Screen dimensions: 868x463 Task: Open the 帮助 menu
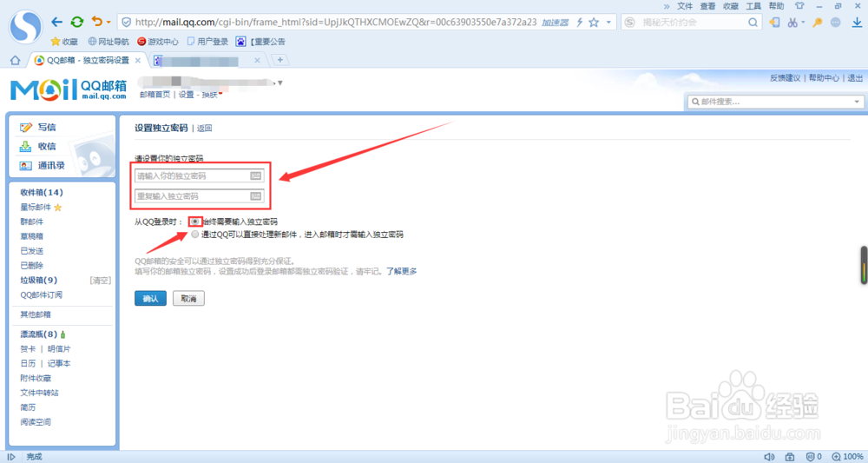(x=776, y=6)
